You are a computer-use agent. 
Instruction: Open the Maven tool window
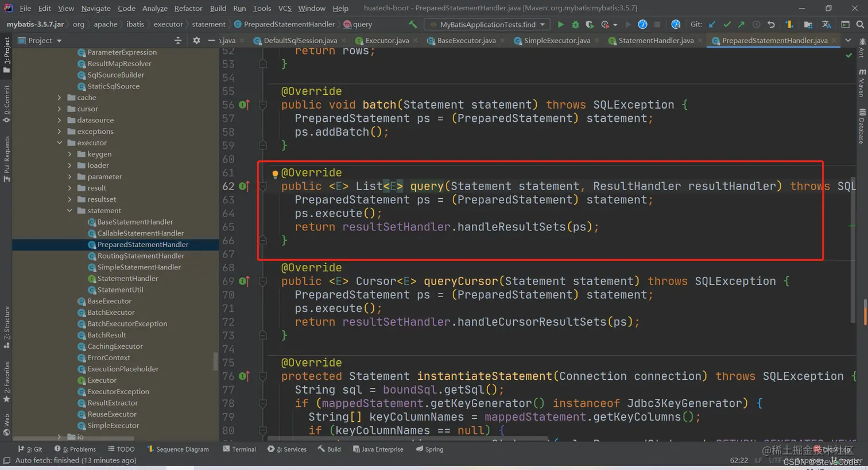[x=862, y=83]
